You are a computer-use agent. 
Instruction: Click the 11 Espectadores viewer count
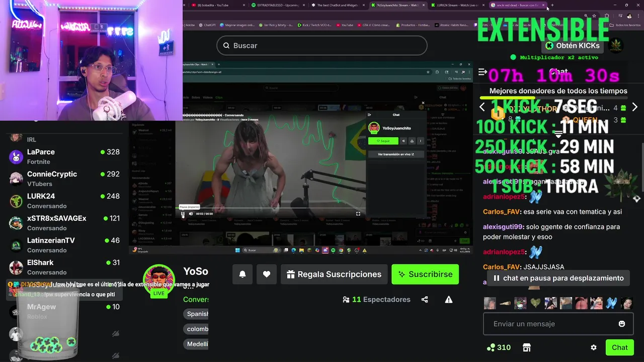pos(376,299)
